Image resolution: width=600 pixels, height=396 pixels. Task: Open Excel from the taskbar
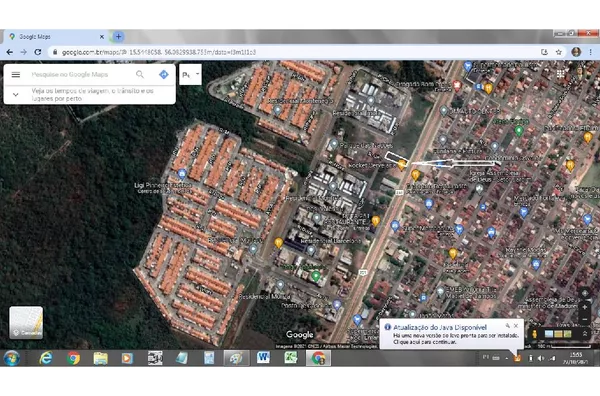coord(291,358)
